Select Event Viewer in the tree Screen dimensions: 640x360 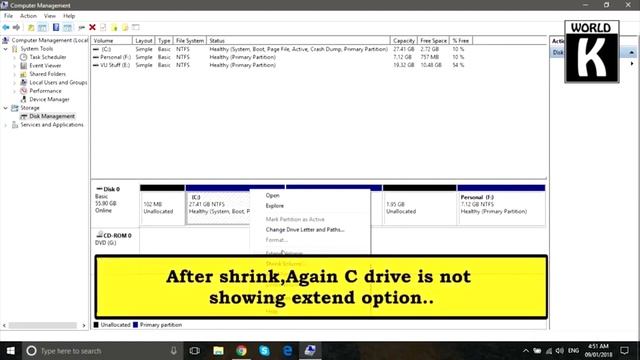point(45,66)
